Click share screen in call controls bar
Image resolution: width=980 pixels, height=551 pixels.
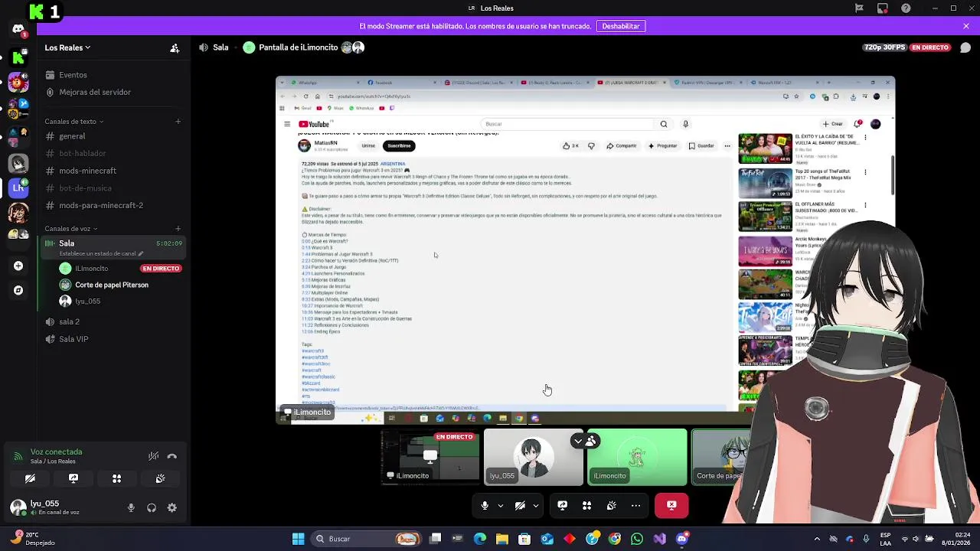[x=563, y=505]
